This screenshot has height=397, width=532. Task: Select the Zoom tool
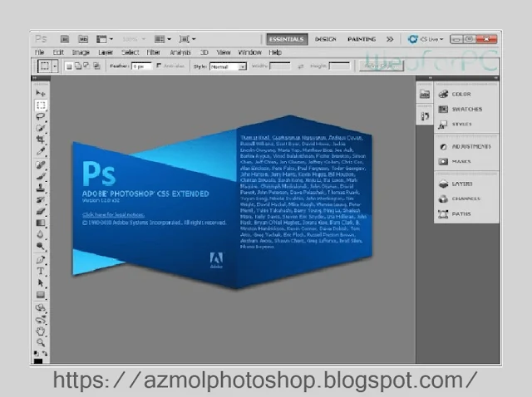tap(41, 342)
